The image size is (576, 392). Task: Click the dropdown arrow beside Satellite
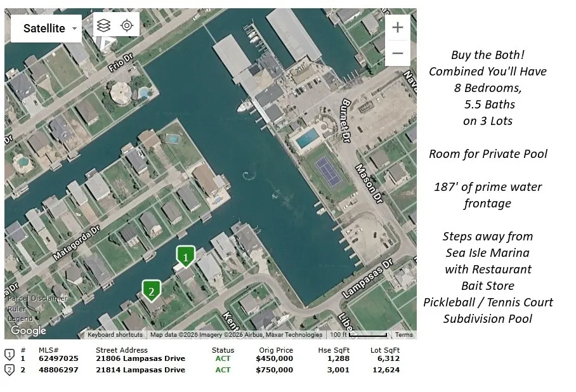[75, 29]
